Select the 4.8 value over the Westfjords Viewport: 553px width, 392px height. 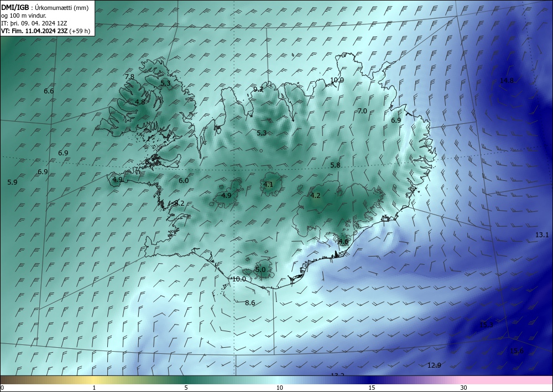pyautogui.click(x=140, y=102)
